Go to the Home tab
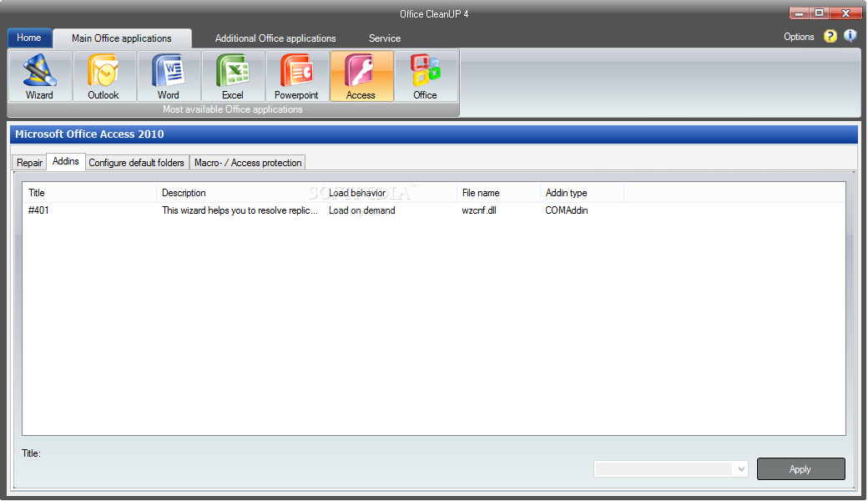 click(29, 38)
